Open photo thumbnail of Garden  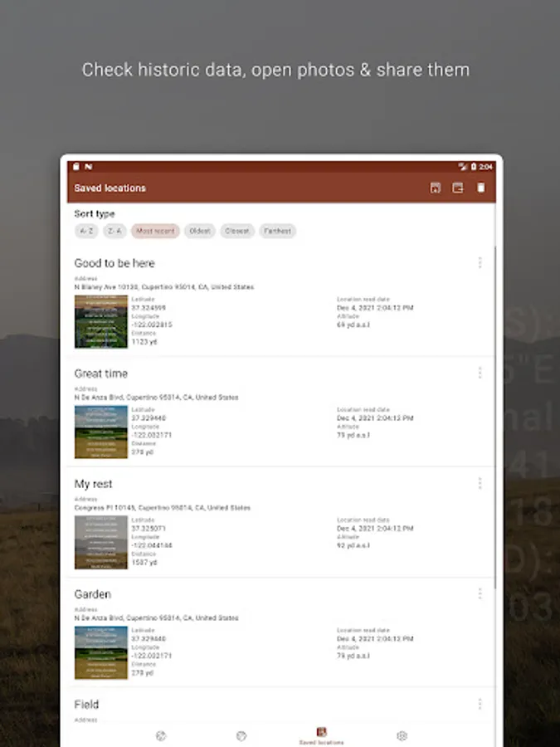click(x=101, y=652)
